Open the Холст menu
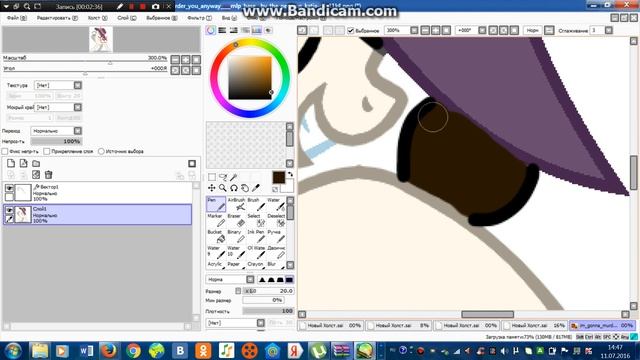640x360 pixels. click(98, 18)
